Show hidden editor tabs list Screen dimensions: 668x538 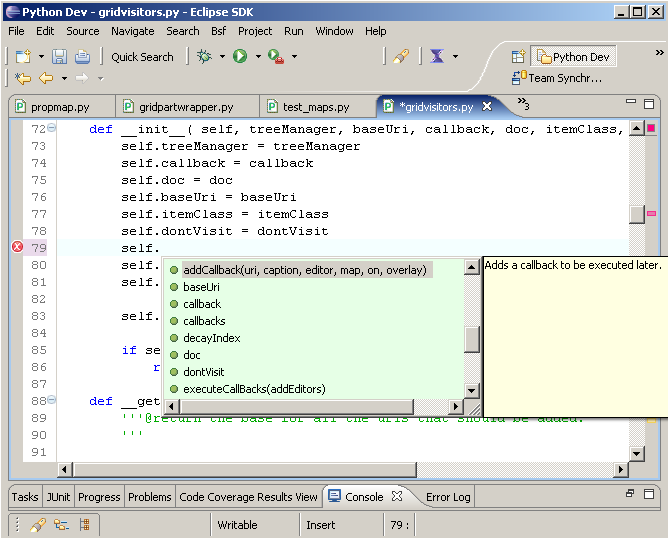pyautogui.click(x=522, y=105)
